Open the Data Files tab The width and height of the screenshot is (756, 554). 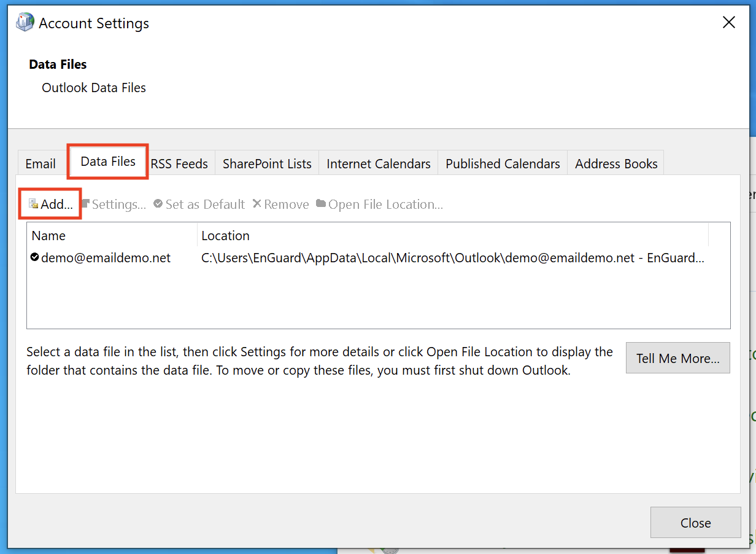point(108,162)
